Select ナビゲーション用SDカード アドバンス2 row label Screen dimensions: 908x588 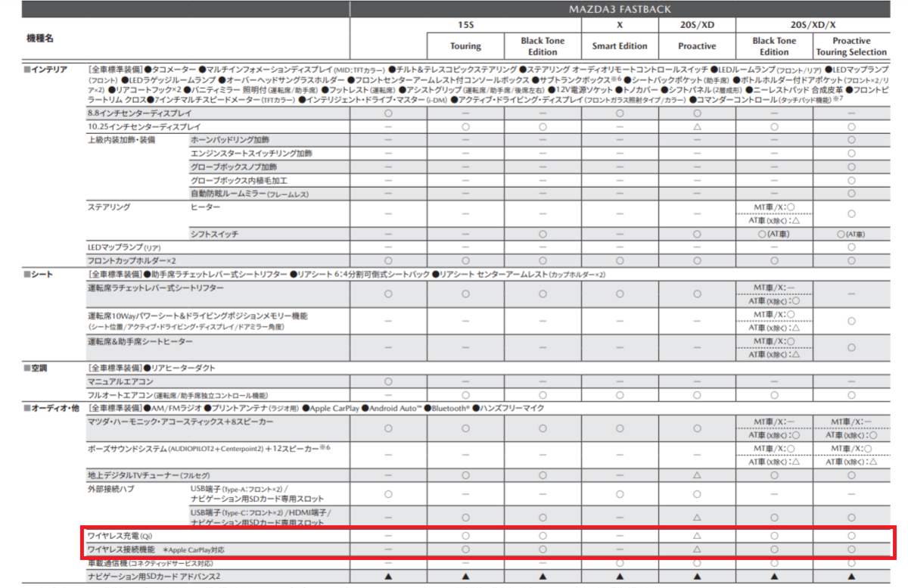tap(154, 577)
